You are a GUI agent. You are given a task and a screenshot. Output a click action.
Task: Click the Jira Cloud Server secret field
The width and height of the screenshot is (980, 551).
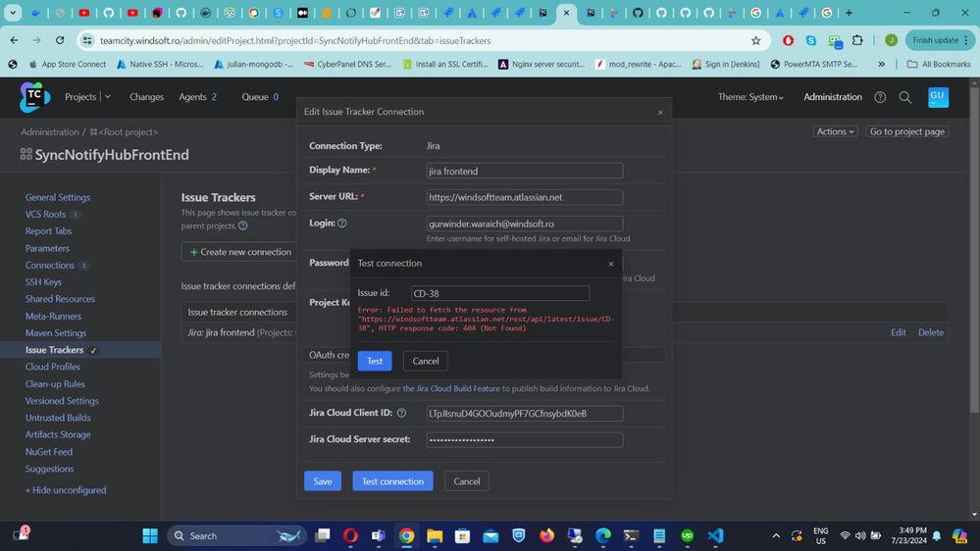click(x=525, y=440)
